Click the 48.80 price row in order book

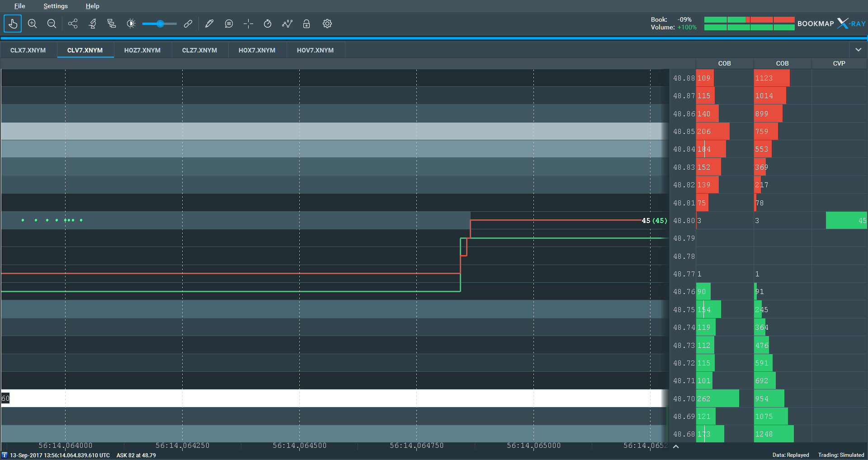click(x=684, y=221)
